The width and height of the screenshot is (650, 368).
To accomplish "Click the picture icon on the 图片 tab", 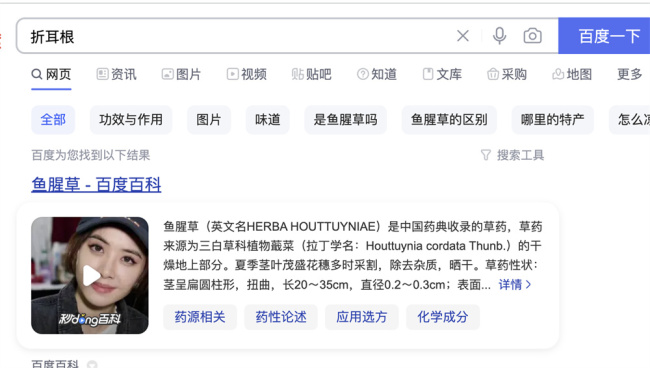I will (167, 74).
